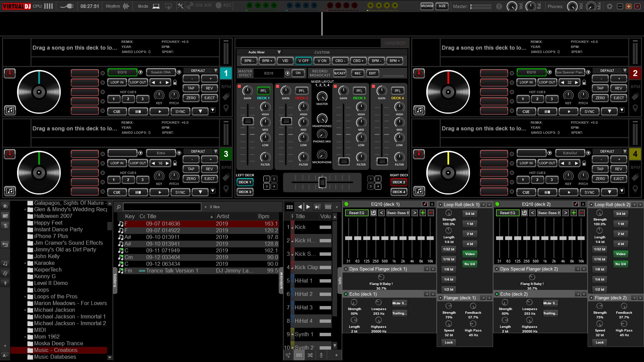Click sampler grid view icon
This screenshot has width=644, height=362.
(289, 207)
